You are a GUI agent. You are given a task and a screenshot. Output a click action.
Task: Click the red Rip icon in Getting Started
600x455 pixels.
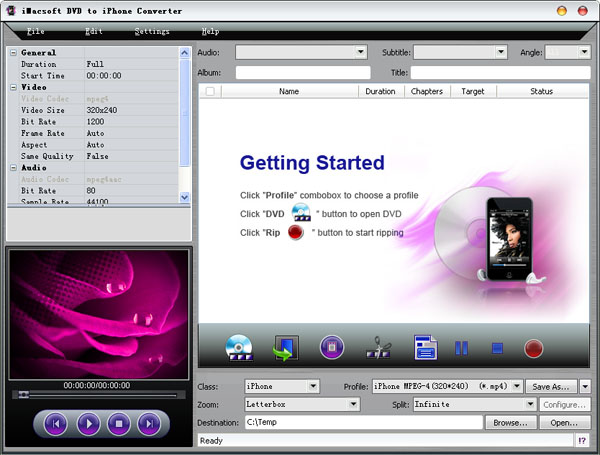(x=296, y=232)
